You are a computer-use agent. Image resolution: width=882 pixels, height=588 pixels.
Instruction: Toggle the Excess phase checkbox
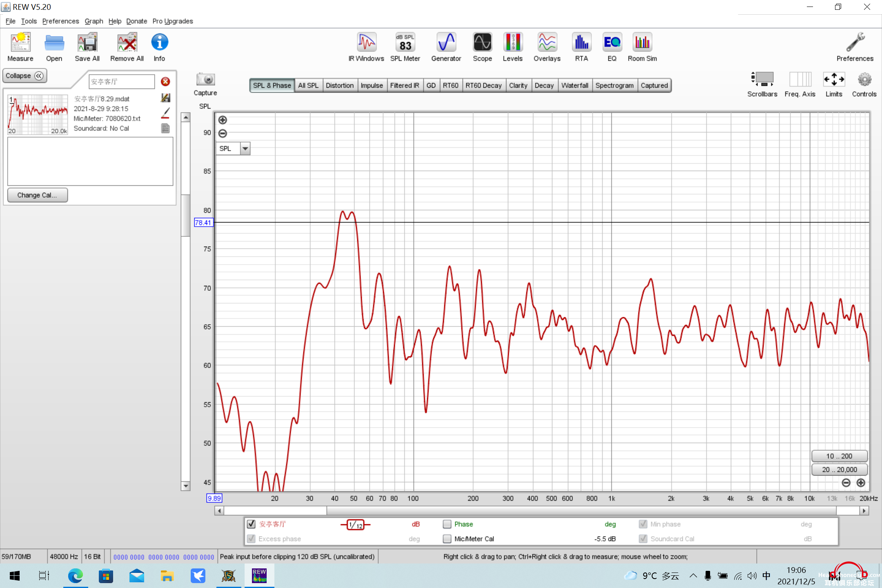pos(251,539)
